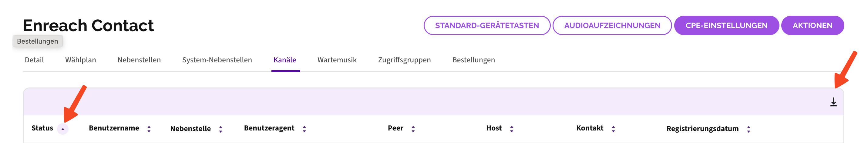
Task: Sort by Benutzeragent using arrow icon
Action: coord(304,129)
